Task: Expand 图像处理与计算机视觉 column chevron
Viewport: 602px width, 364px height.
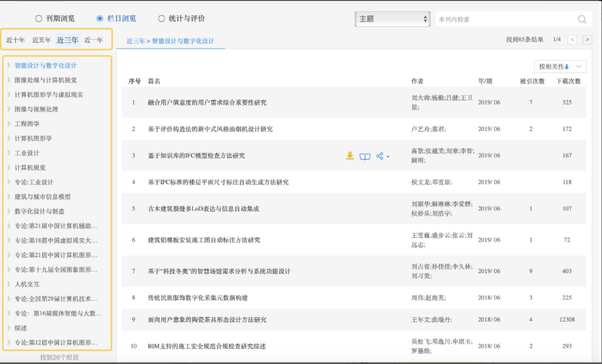Action: [x=8, y=80]
